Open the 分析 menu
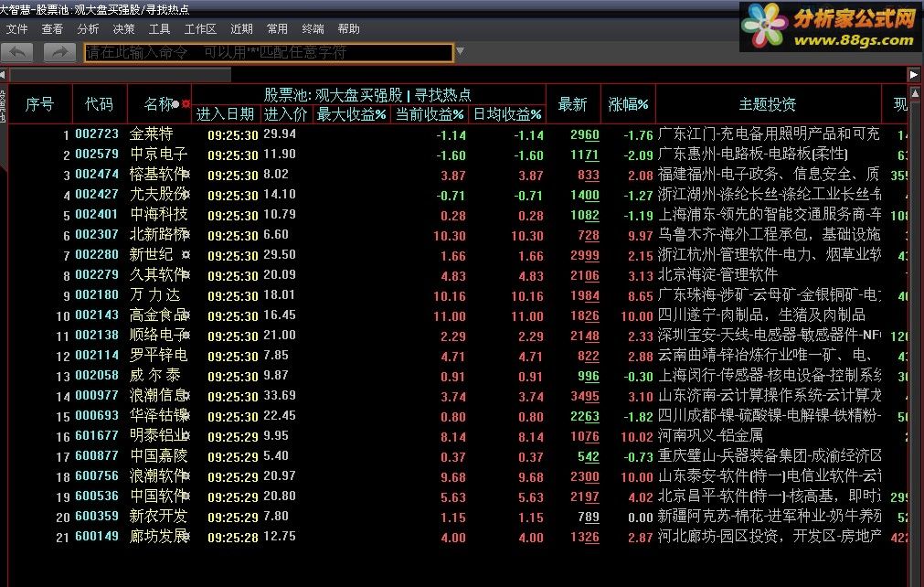This screenshot has width=924, height=587. tap(88, 29)
